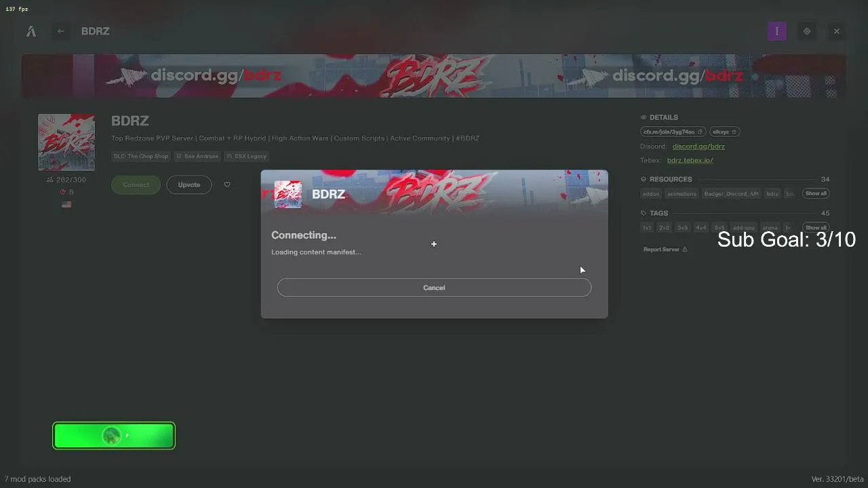Select the addon resource chip
The image size is (868, 488).
tap(651, 194)
